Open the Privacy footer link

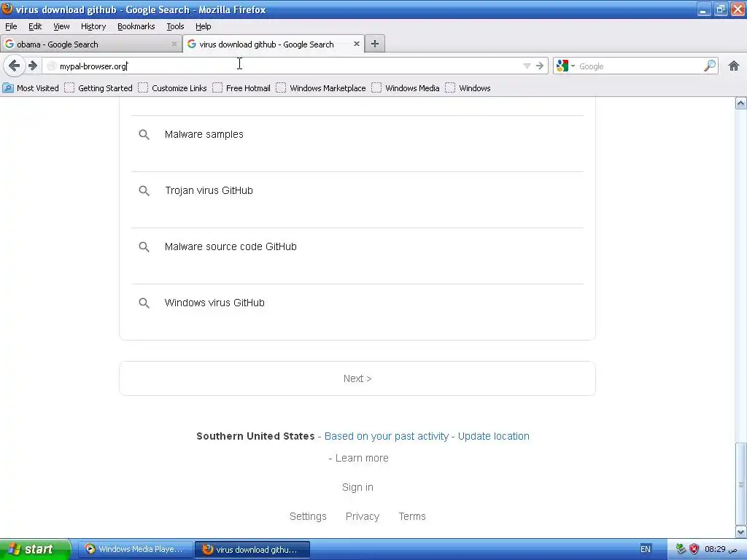click(x=363, y=516)
